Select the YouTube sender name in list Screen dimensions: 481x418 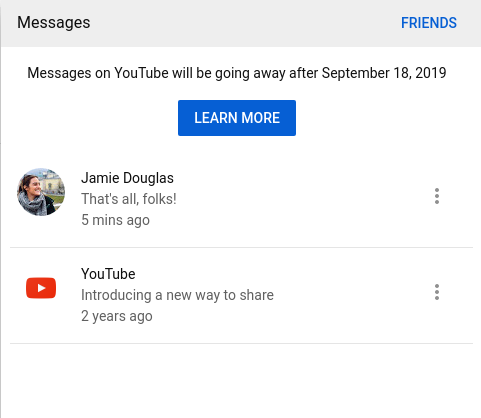pos(108,274)
